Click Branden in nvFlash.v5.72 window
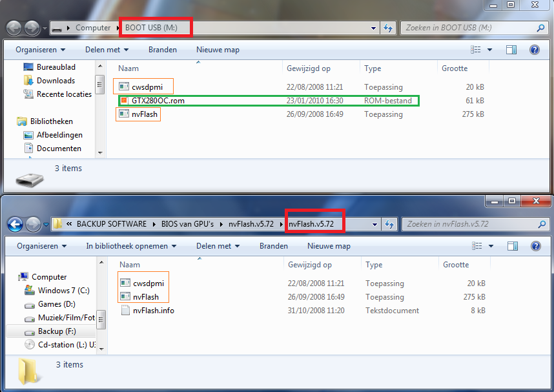 [274, 246]
